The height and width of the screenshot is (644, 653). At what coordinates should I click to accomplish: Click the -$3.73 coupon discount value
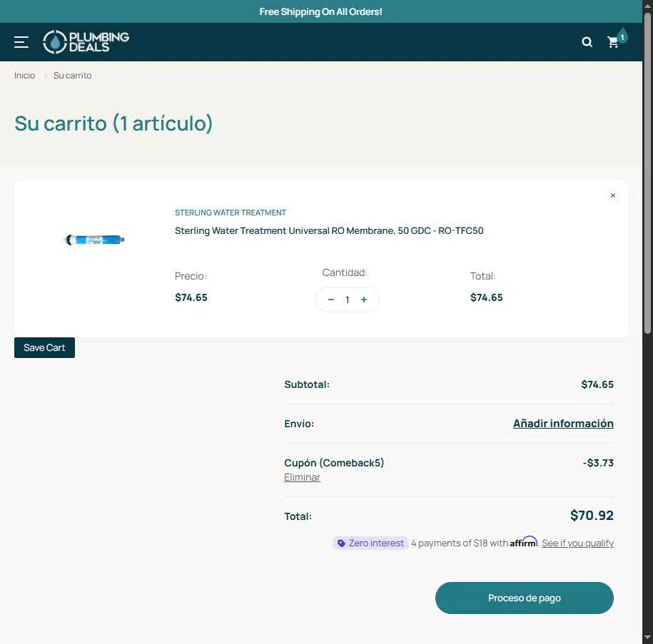tap(598, 463)
